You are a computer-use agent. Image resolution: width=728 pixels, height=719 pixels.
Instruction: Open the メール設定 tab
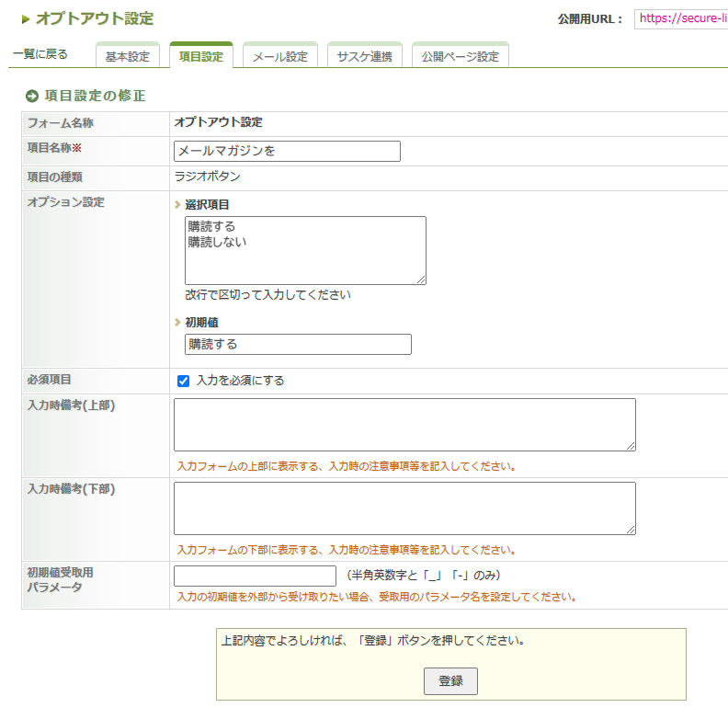coord(279,56)
